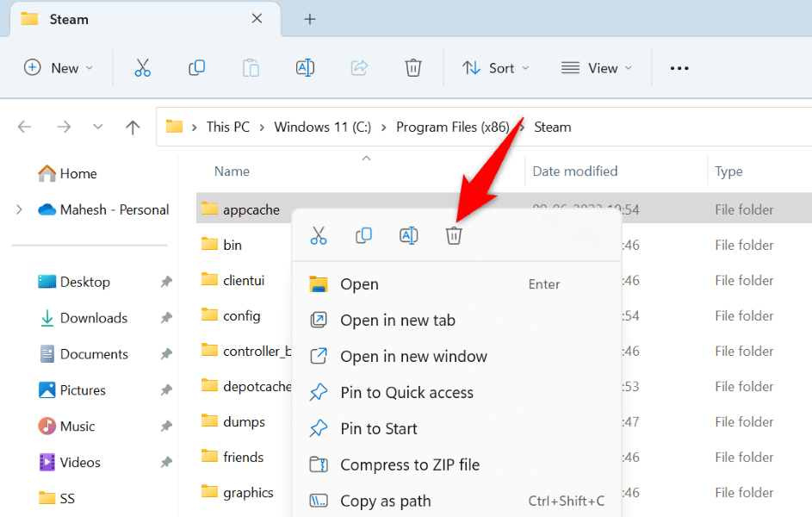The width and height of the screenshot is (812, 517).
Task: Select the graphics folder
Action: point(237,493)
